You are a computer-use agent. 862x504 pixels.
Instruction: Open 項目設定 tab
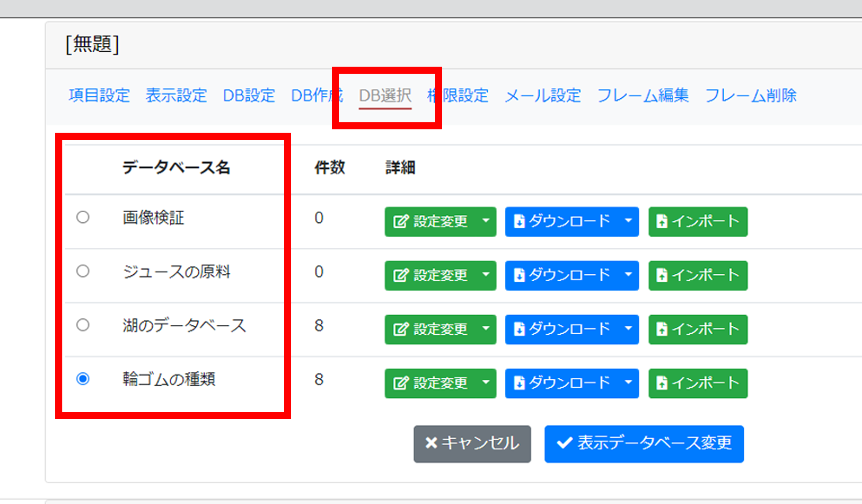(x=99, y=95)
